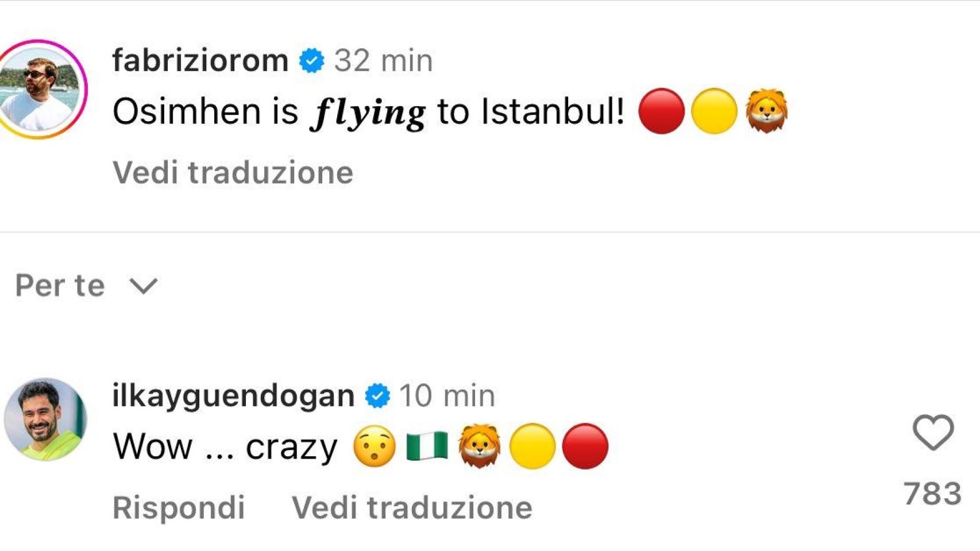980x551 pixels.
Task: Select Vedi traduzione under ilkayguendogan's comment
Action: click(x=412, y=507)
